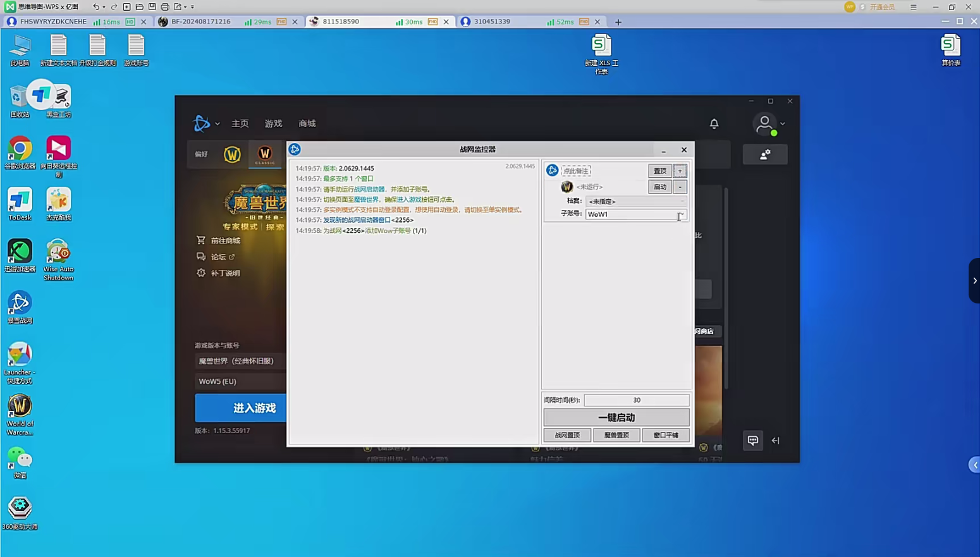Click the 战网监控器 title bar logo

tap(295, 149)
